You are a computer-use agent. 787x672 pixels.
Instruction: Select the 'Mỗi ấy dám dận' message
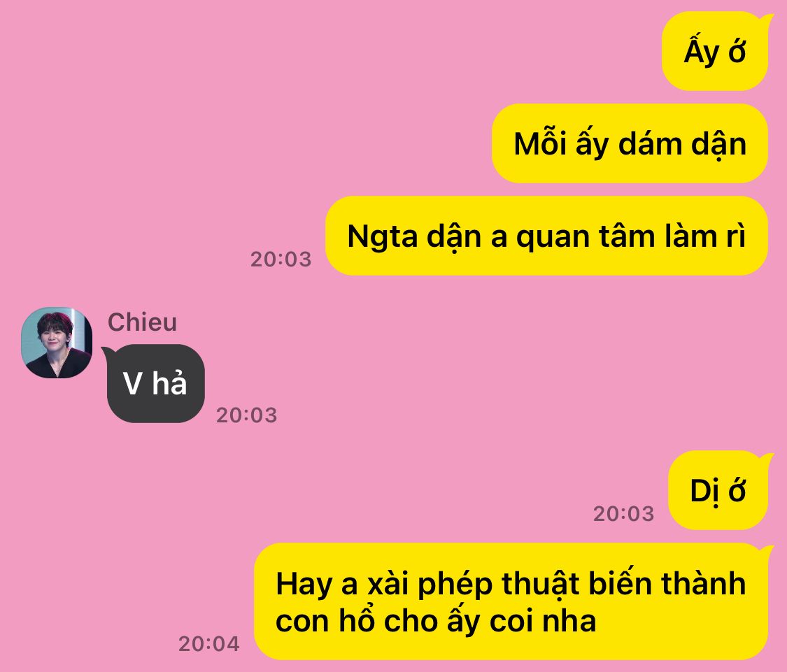(x=630, y=143)
